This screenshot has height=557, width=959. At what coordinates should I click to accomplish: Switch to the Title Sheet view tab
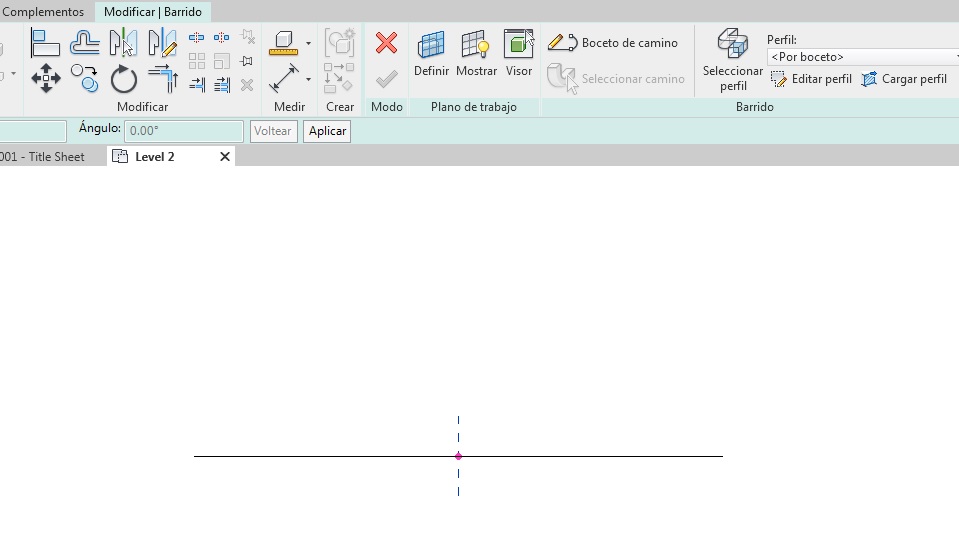point(45,157)
